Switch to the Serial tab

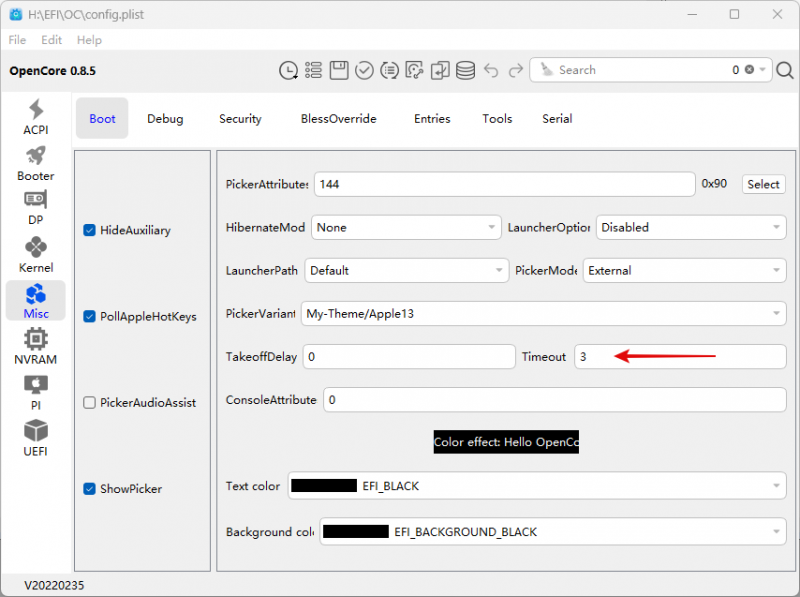[x=557, y=118]
